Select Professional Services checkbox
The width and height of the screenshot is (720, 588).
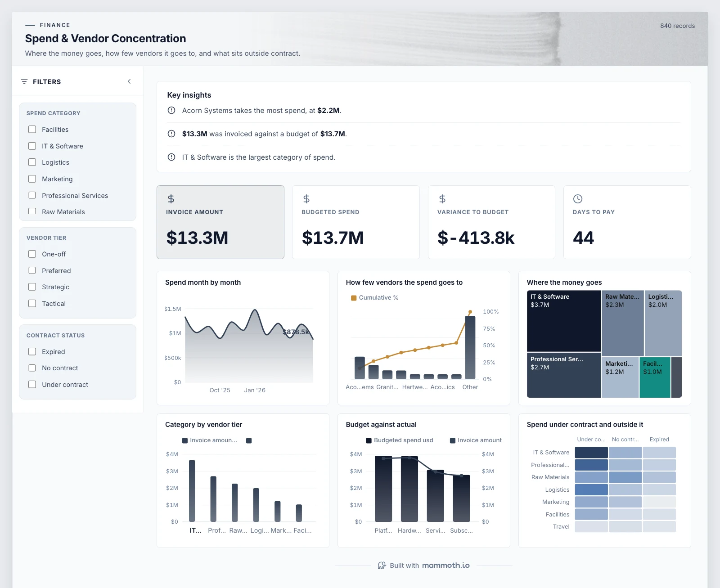point(32,195)
